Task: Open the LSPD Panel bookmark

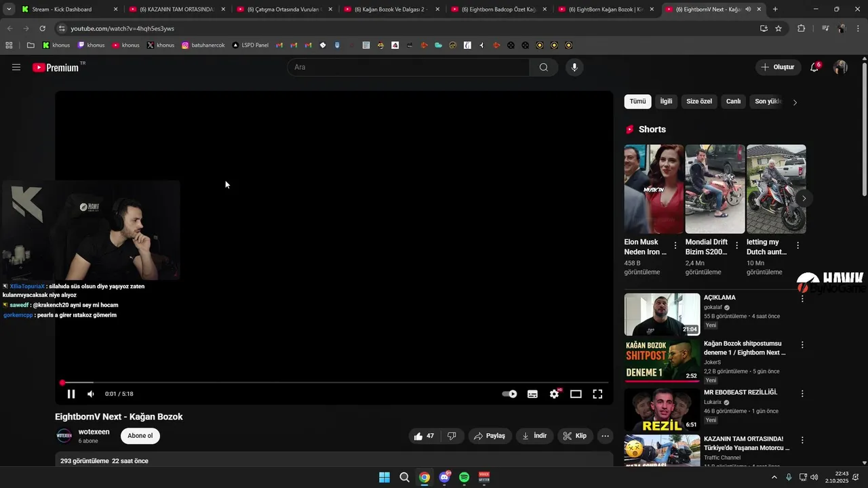Action: (250, 45)
